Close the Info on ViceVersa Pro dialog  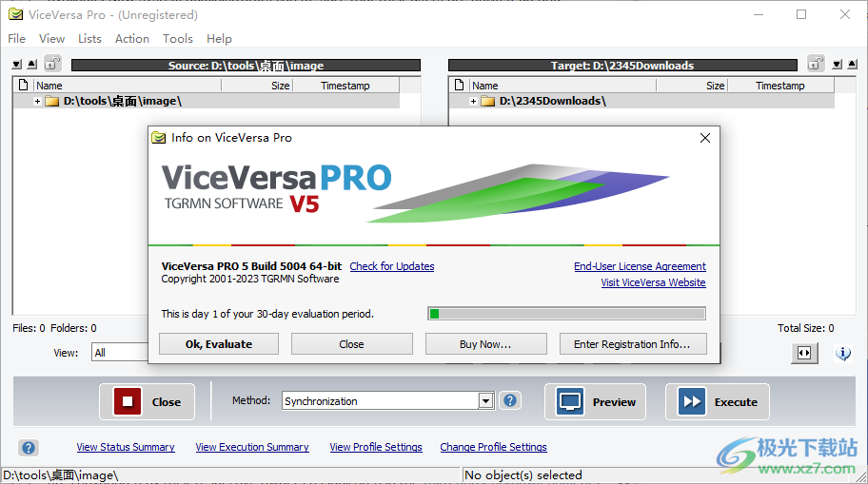pos(704,138)
